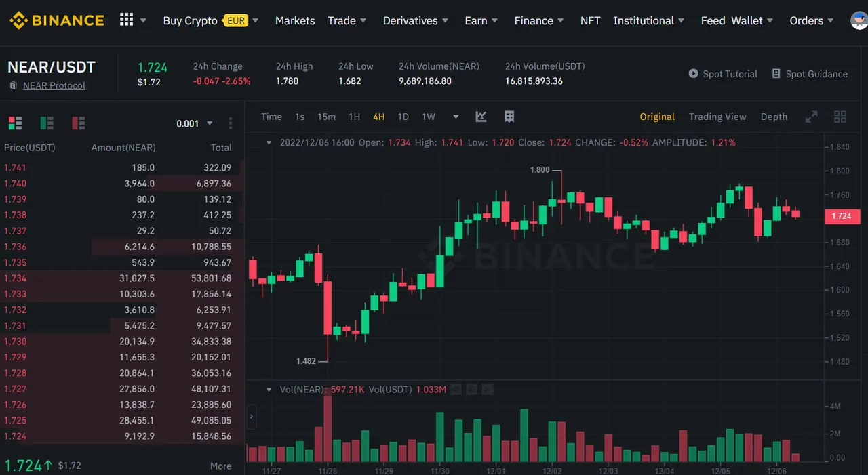The height and width of the screenshot is (475, 868).
Task: Select the 1W interval
Action: tap(429, 117)
